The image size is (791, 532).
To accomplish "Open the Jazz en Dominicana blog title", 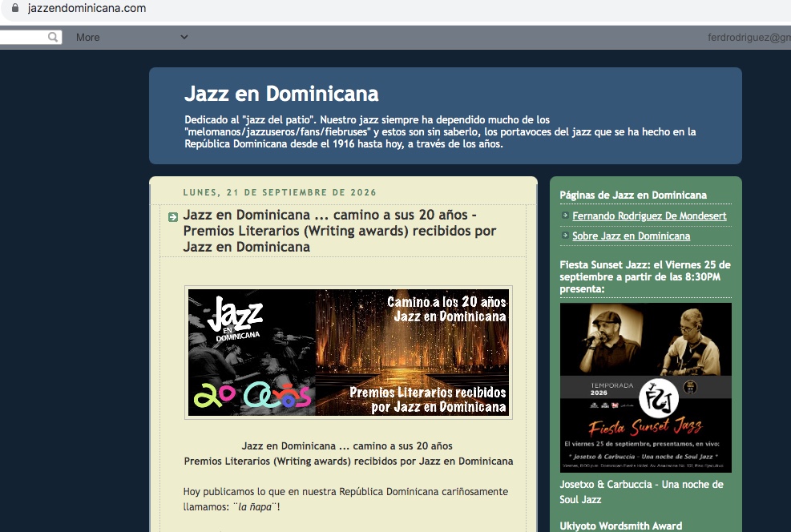I will coord(281,94).
